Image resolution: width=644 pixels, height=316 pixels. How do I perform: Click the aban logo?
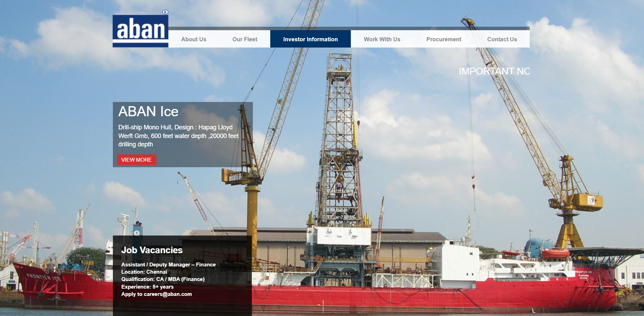point(140,29)
